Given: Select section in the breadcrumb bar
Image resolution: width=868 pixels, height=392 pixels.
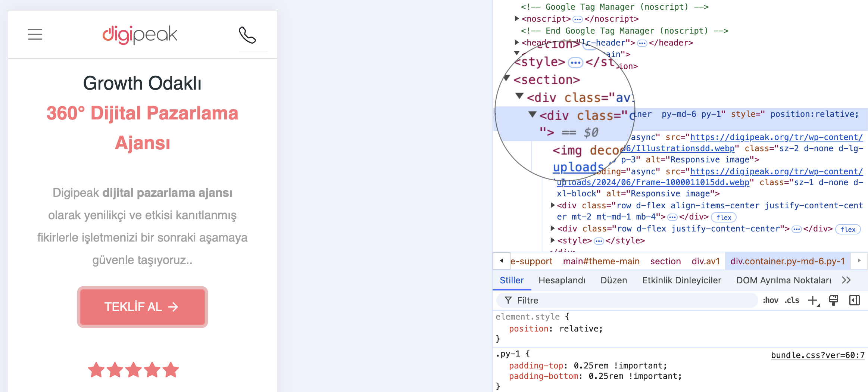Looking at the screenshot, I should [665, 261].
